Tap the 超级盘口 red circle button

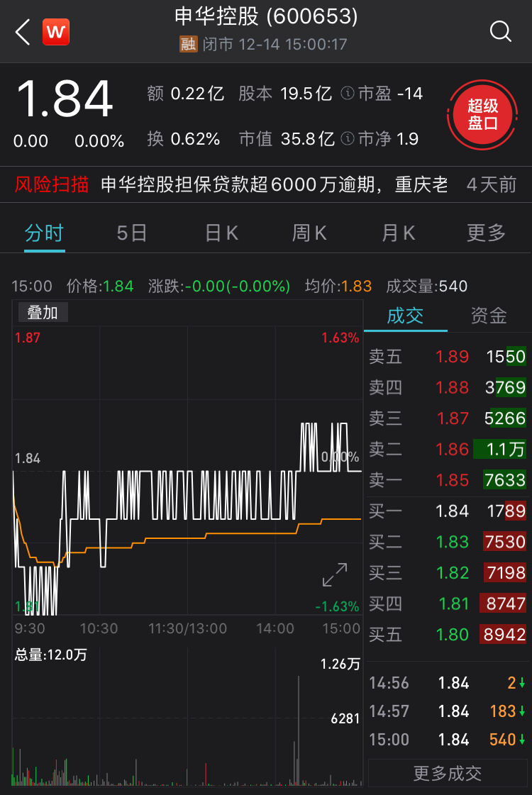(483, 115)
